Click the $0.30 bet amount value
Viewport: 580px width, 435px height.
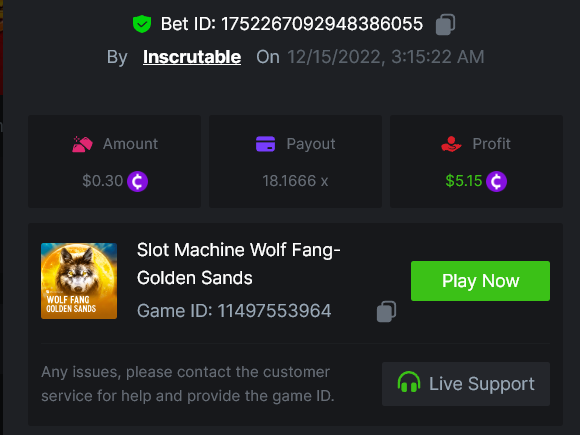click(x=102, y=181)
